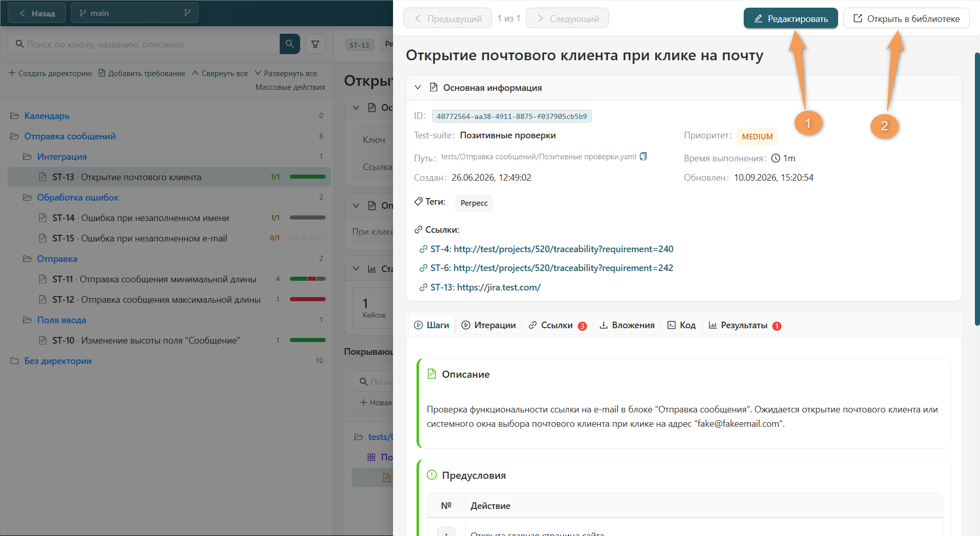
Task: Click the Описание section document icon
Action: click(x=432, y=374)
